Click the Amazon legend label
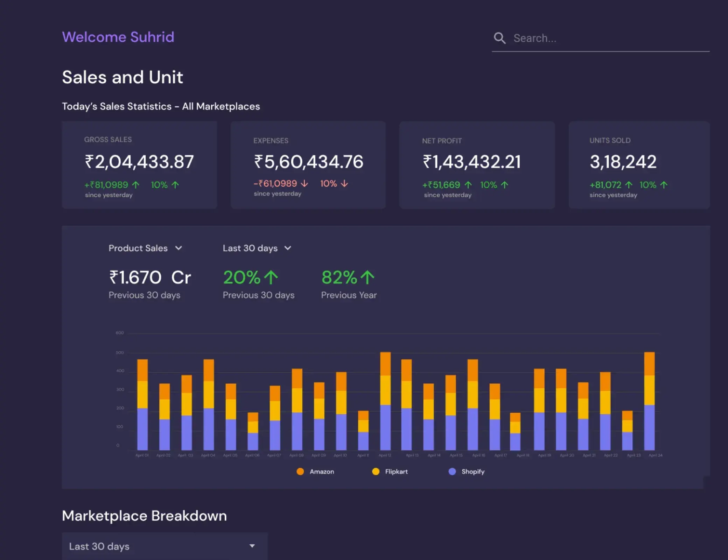Image resolution: width=728 pixels, height=560 pixels. (322, 471)
